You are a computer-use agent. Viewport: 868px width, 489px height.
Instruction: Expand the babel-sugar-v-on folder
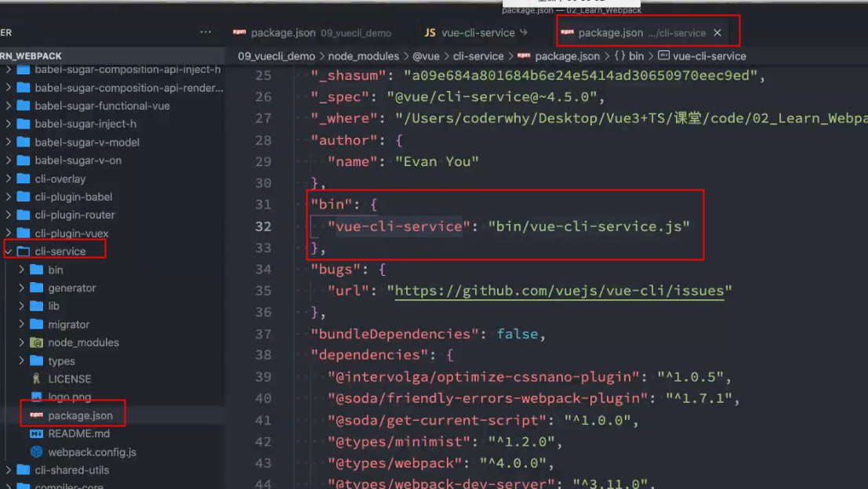9,161
